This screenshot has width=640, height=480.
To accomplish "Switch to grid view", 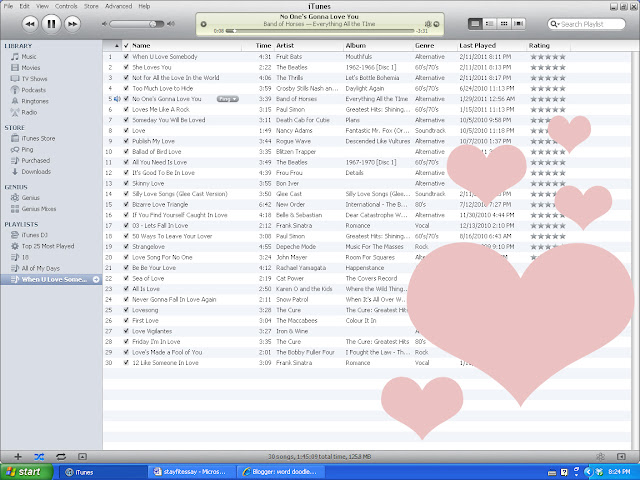I will tap(504, 24).
